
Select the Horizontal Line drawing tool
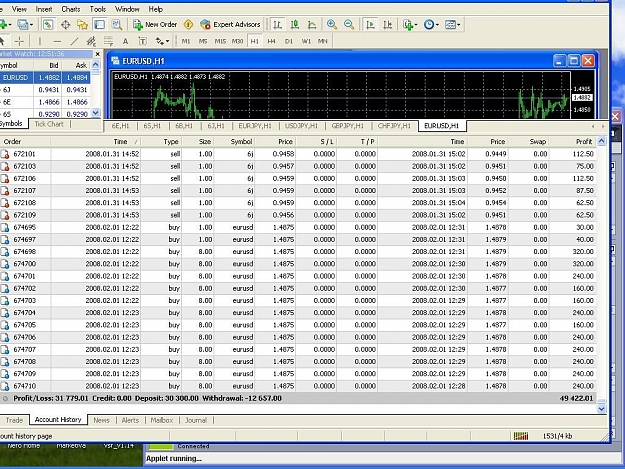[x=57, y=41]
